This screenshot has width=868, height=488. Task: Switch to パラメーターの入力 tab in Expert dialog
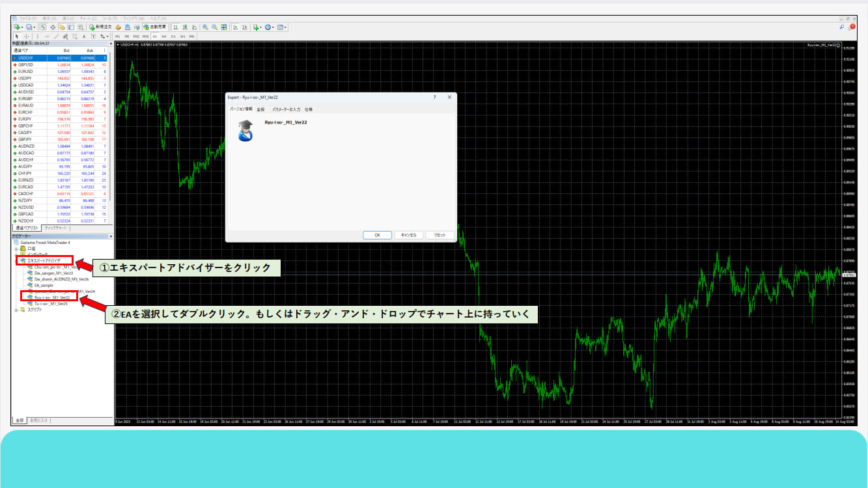tap(286, 109)
